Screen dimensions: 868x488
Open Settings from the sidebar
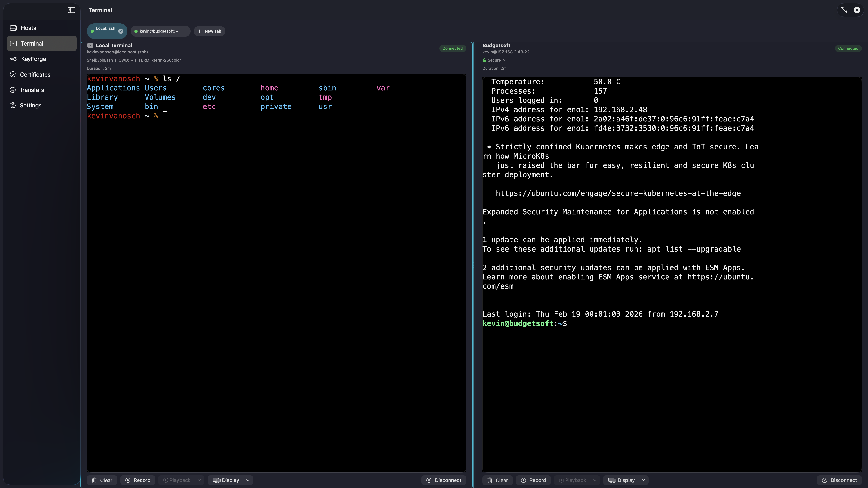click(30, 105)
